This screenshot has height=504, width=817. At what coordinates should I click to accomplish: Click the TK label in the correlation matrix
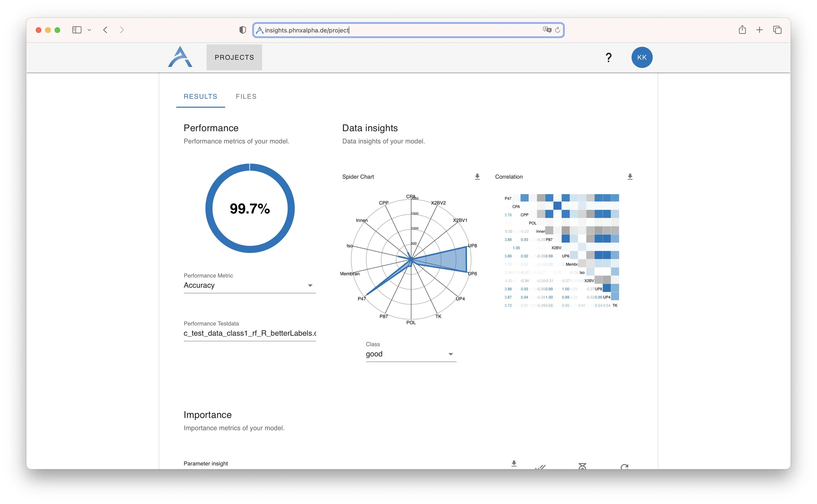coord(615,305)
